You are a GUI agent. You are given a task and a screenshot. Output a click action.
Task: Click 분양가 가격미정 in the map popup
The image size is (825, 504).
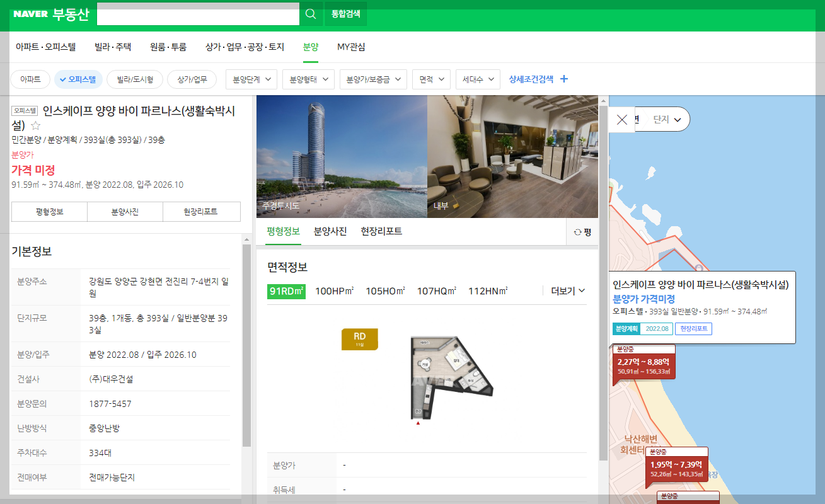(x=643, y=299)
